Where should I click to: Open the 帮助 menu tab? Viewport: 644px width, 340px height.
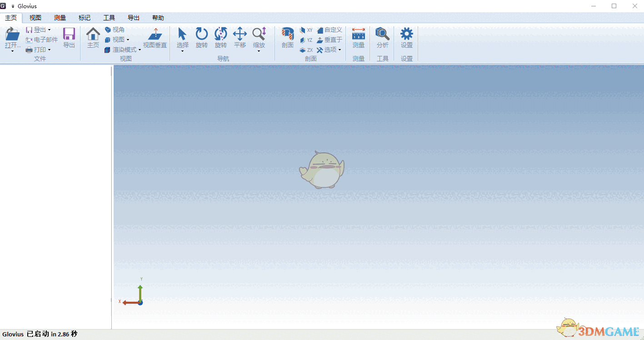pyautogui.click(x=158, y=18)
